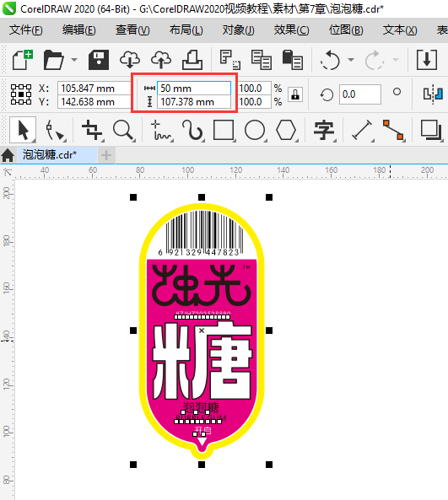Click the Welcome screen home icon
This screenshot has width=448, height=500.
click(8, 155)
